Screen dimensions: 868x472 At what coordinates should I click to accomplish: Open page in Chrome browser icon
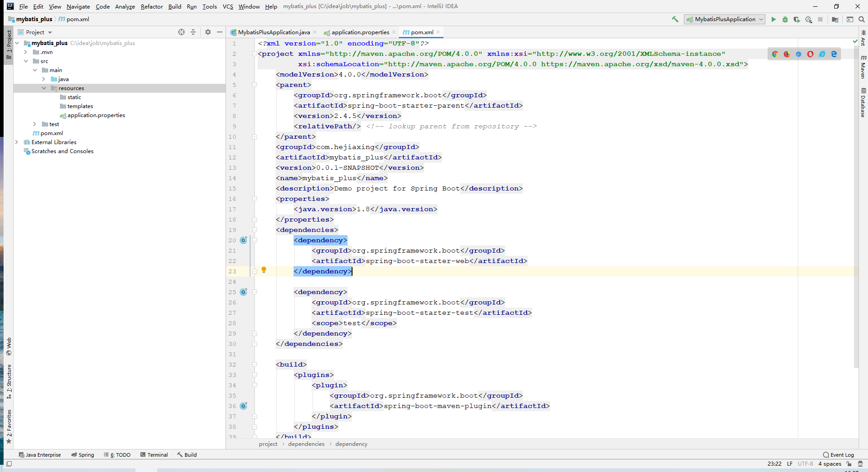pos(775,54)
